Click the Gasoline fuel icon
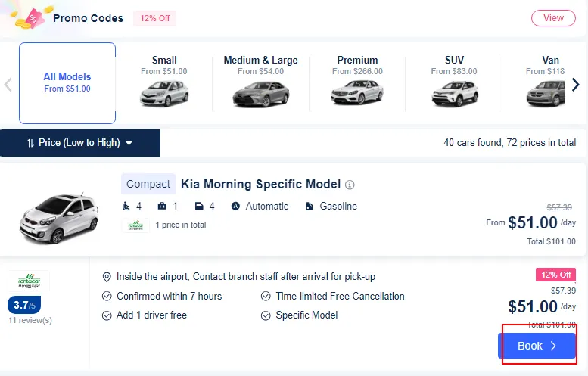 tap(309, 207)
